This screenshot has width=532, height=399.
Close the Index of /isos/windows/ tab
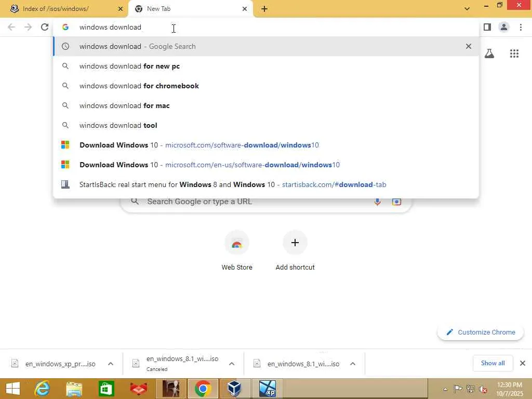click(x=121, y=9)
